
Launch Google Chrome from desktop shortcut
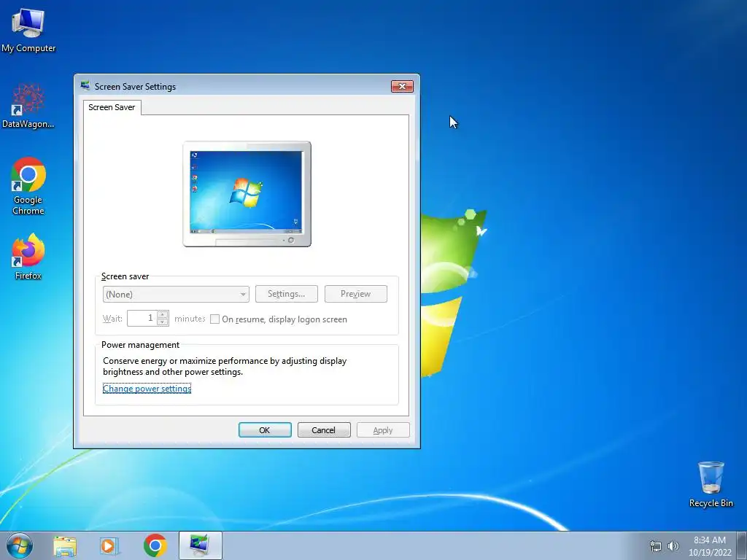(x=28, y=186)
